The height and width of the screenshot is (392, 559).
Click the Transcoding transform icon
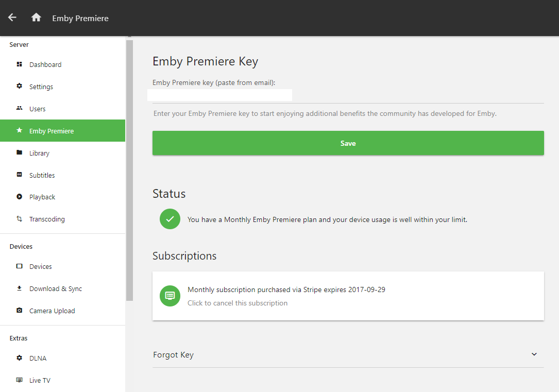[19, 218]
